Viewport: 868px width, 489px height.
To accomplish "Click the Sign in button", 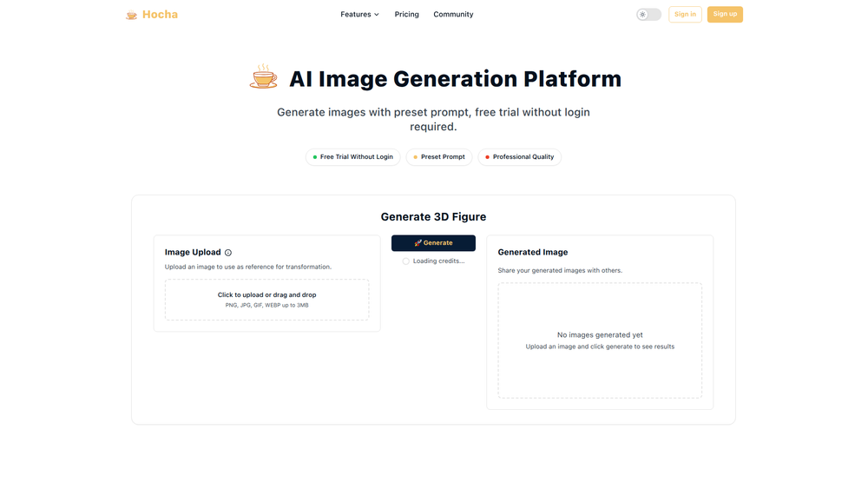I will click(685, 15).
